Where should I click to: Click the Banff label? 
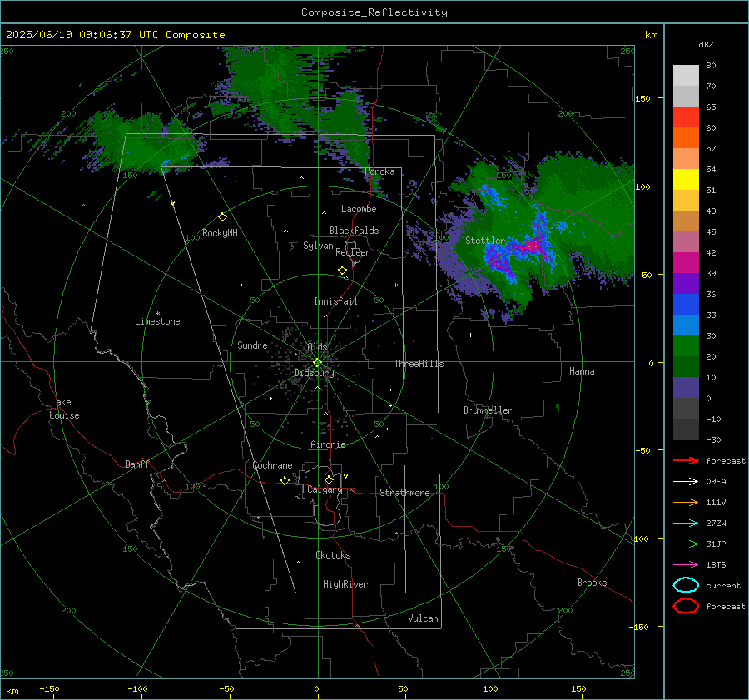137,464
